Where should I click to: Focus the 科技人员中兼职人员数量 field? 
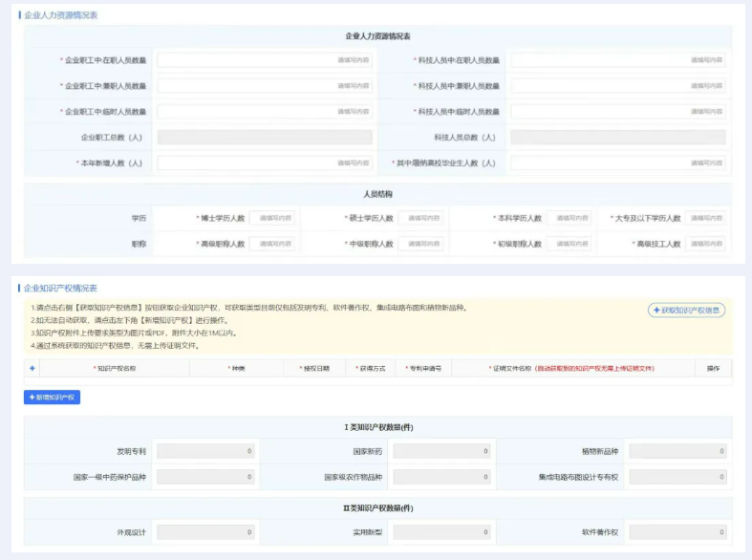[x=617, y=86]
